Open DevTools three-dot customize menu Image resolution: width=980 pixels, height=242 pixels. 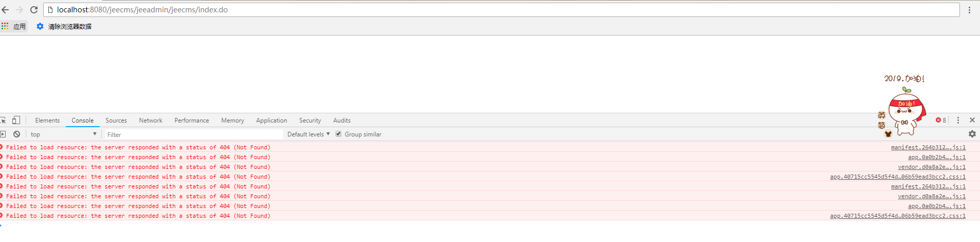click(958, 120)
